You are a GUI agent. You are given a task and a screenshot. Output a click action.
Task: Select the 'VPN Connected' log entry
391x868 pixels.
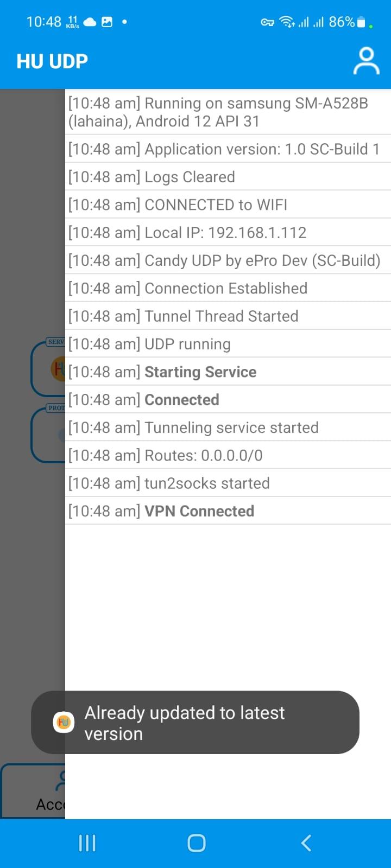tap(228, 510)
